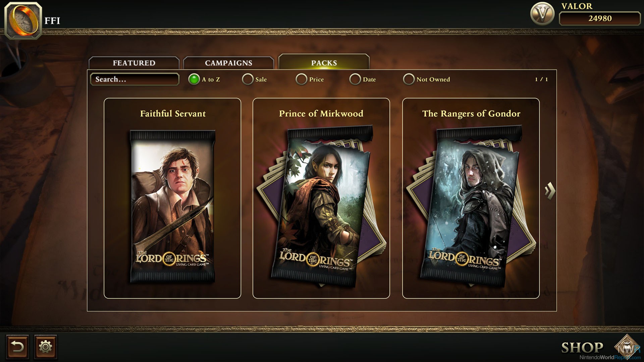
Task: Open the Faithful Servant pack artwork
Action: [x=172, y=206]
